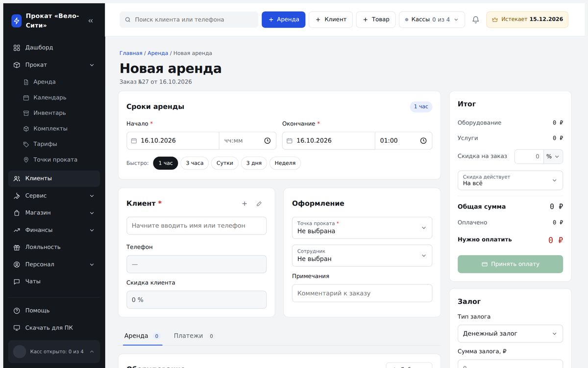Expand the Касс открыто panel at sidebar bottom
588x368 pixels.
pos(54,351)
